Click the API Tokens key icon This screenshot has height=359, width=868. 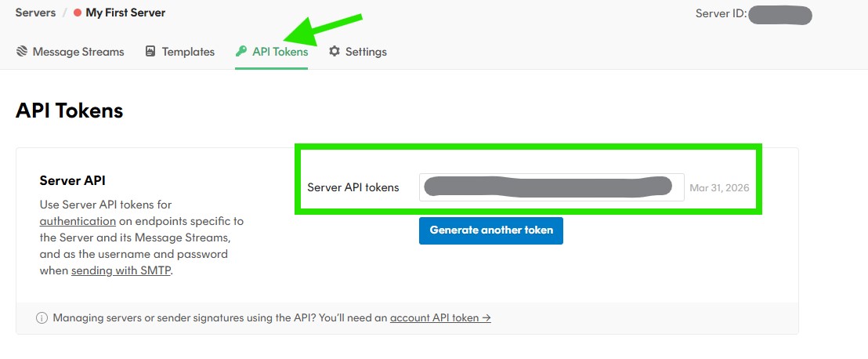[241, 52]
